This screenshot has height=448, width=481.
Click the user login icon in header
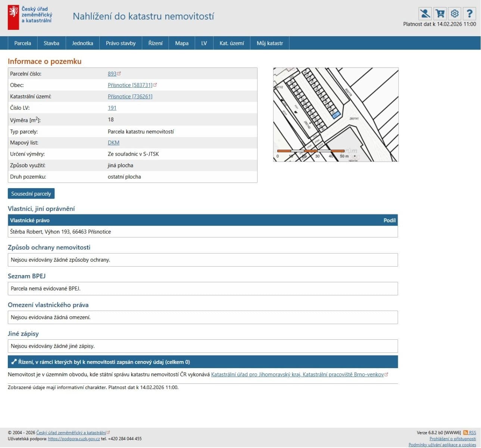[425, 13]
